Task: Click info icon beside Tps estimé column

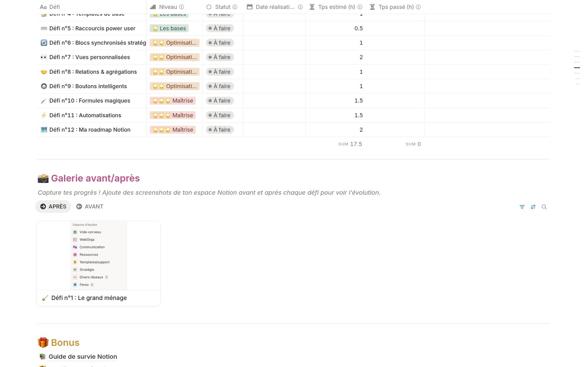Action: click(360, 7)
